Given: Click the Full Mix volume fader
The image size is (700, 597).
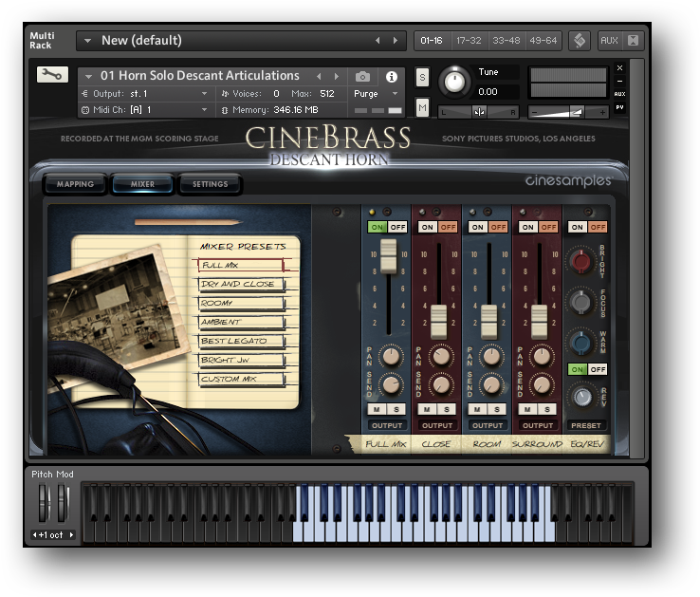Looking at the screenshot, I should pyautogui.click(x=388, y=256).
